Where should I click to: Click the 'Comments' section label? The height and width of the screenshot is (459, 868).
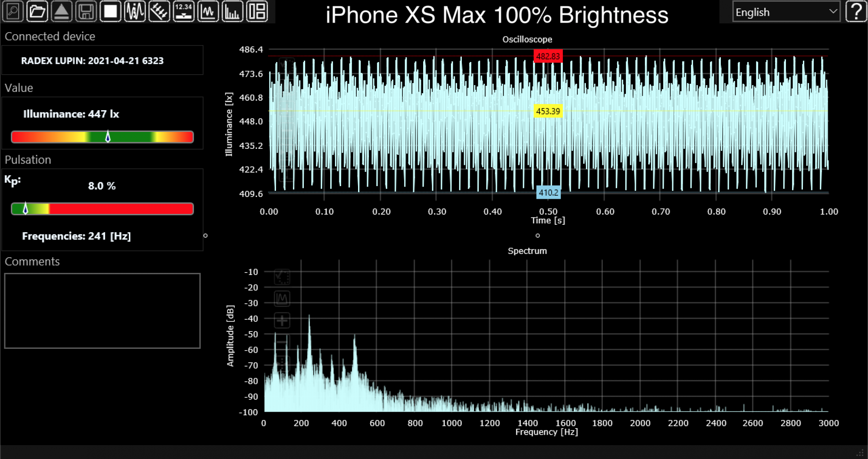pyautogui.click(x=32, y=262)
